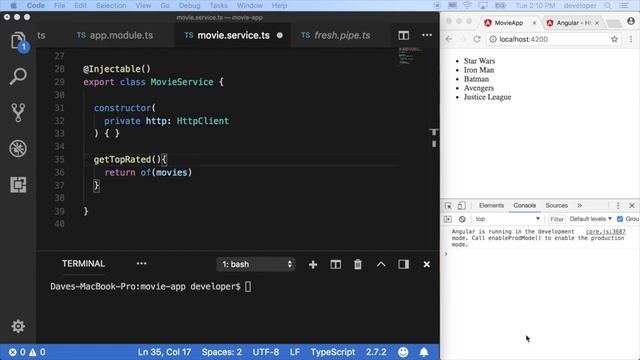
Task: Open the Sources tab in DevTools
Action: pos(556,206)
